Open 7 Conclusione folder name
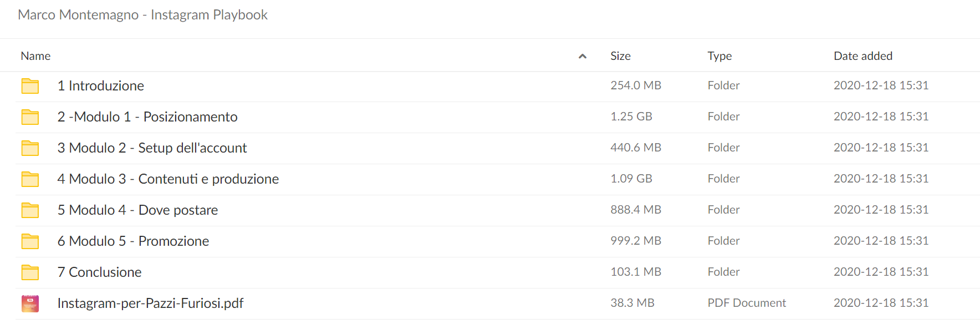 100,272
